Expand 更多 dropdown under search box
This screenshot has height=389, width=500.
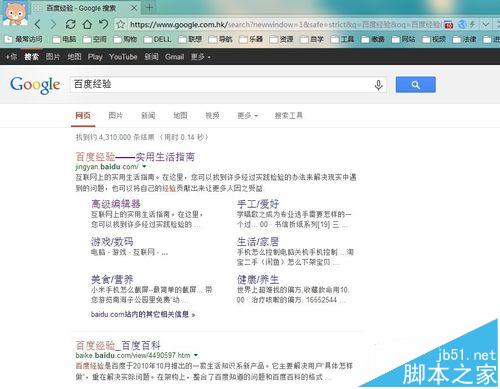[248, 116]
